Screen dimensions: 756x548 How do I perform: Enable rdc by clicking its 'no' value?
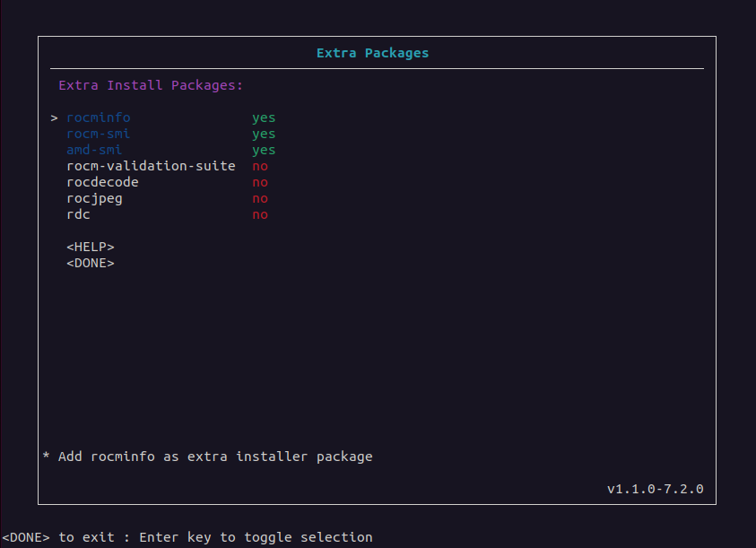[260, 214]
